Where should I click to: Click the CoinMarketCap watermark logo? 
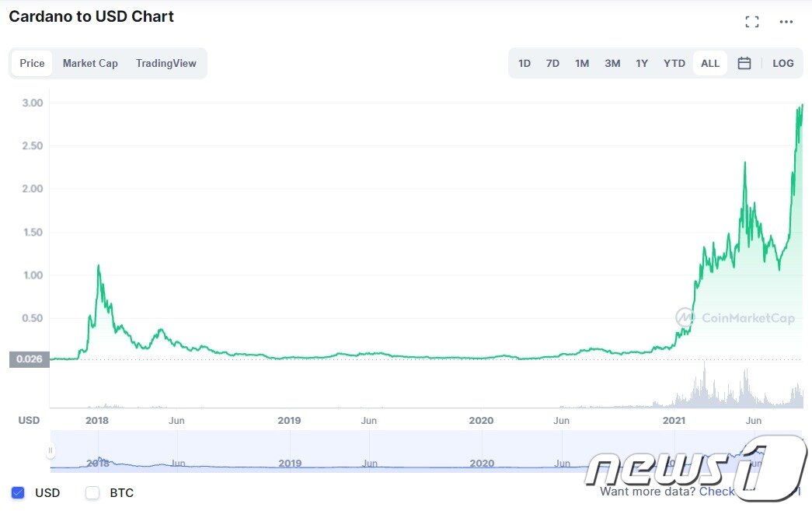click(x=734, y=317)
